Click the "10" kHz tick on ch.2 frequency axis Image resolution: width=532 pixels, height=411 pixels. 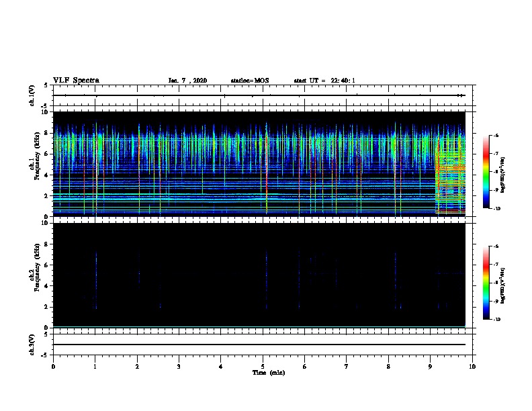click(45, 223)
